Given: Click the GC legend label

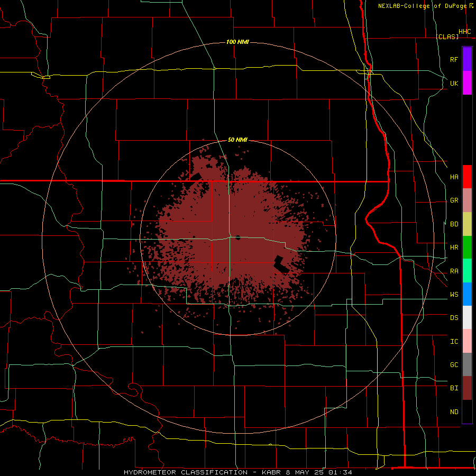Looking at the screenshot, I should tap(454, 365).
